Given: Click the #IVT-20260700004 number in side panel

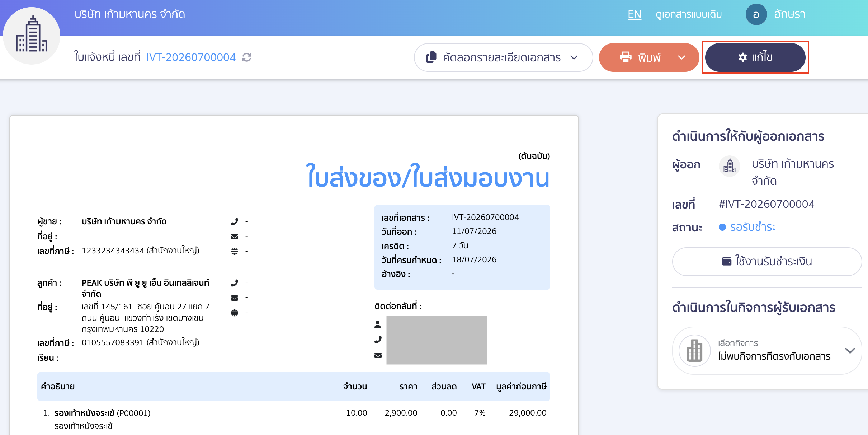Looking at the screenshot, I should pos(766,204).
